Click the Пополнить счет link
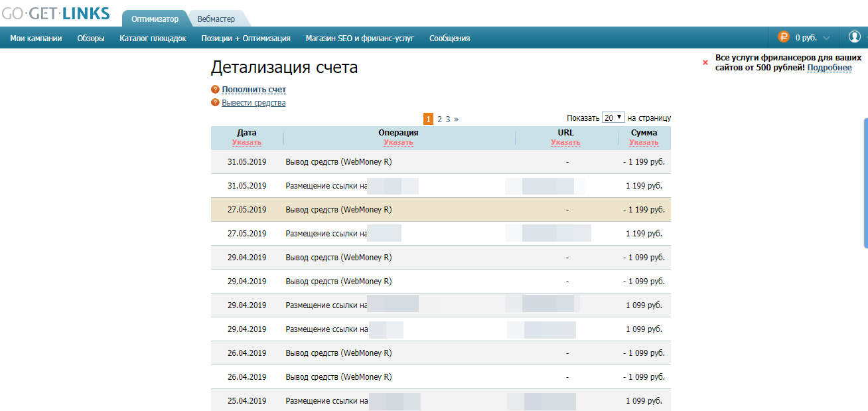Viewport: 868px width, 411px height. click(253, 90)
